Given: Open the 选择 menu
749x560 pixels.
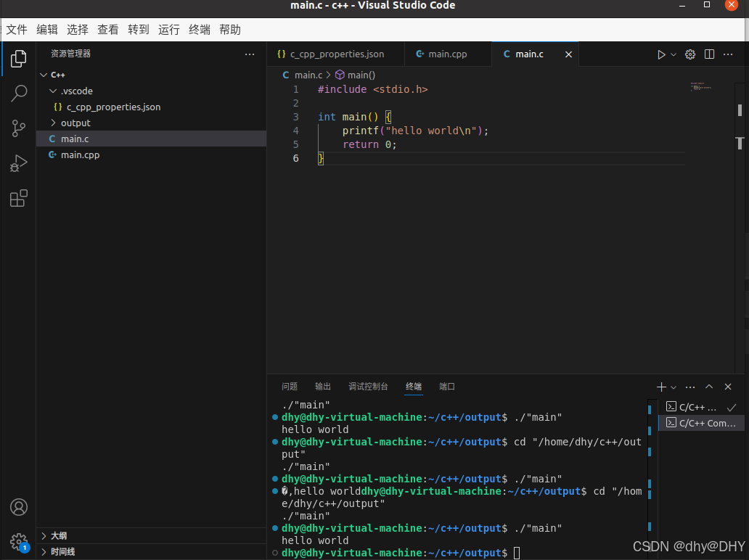Looking at the screenshot, I should (78, 30).
